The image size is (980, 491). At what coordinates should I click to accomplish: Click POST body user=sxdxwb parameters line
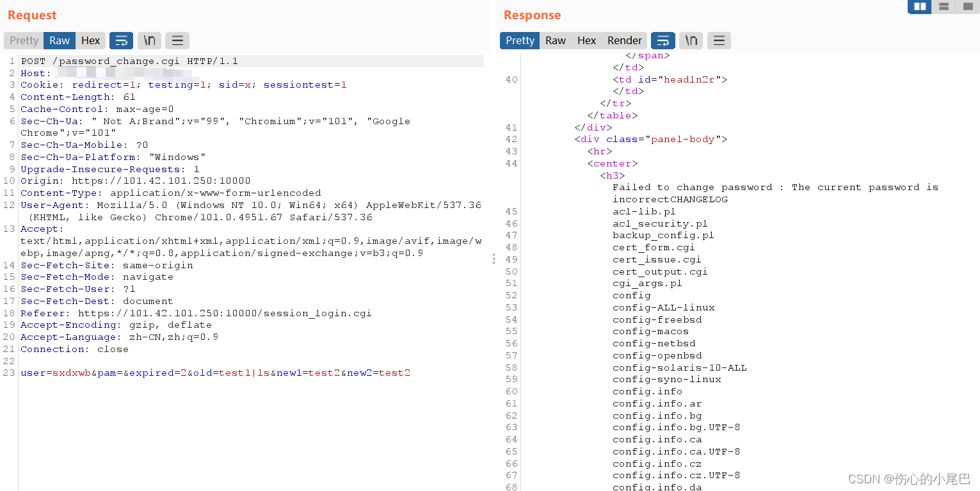coord(216,373)
